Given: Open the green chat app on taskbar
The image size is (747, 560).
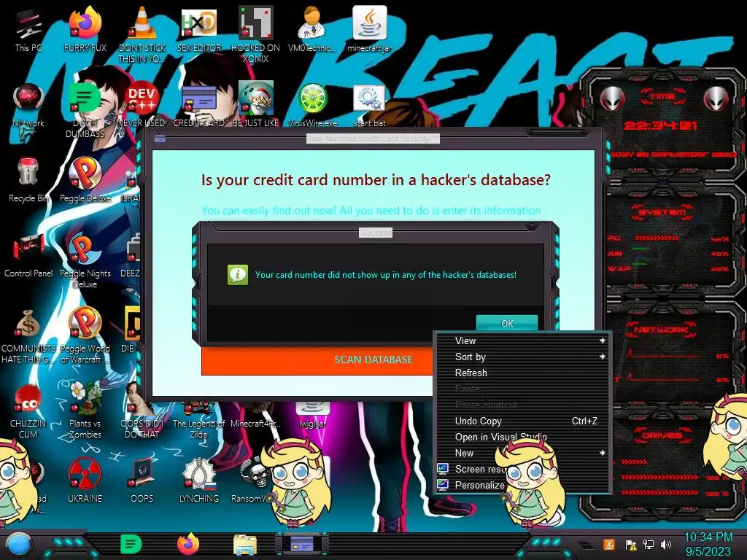Looking at the screenshot, I should 131,544.
